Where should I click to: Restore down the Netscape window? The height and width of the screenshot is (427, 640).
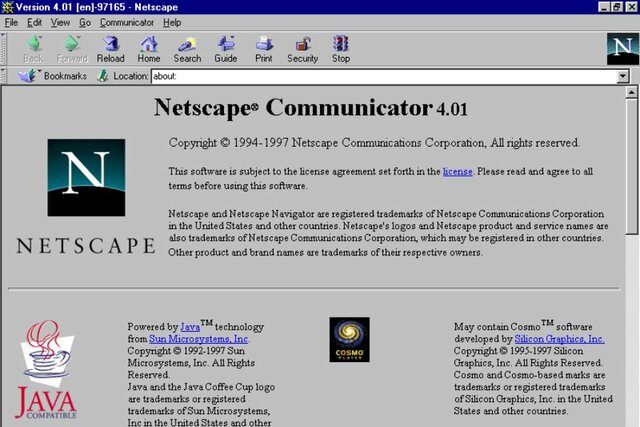pyautogui.click(x=617, y=7)
